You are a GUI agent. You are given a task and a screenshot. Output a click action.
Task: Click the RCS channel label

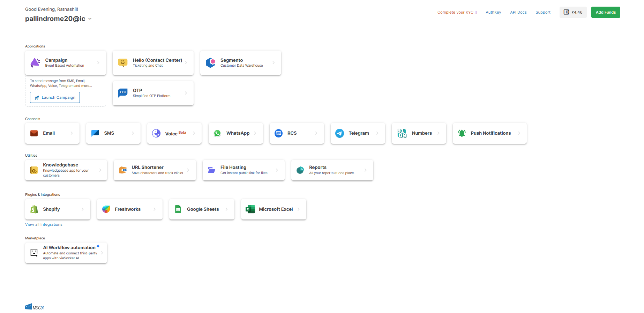pyautogui.click(x=292, y=133)
